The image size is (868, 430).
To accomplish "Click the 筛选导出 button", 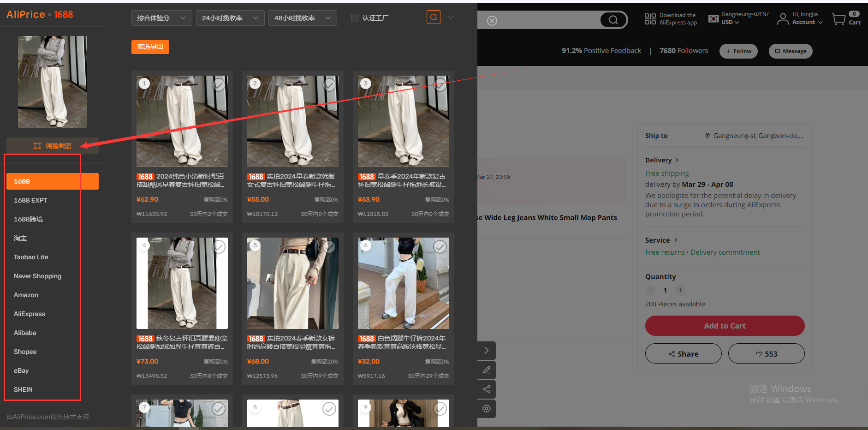I will click(150, 47).
